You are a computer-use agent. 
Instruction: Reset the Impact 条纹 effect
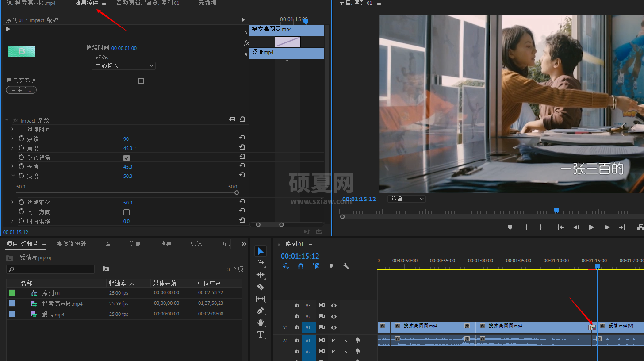click(x=242, y=119)
